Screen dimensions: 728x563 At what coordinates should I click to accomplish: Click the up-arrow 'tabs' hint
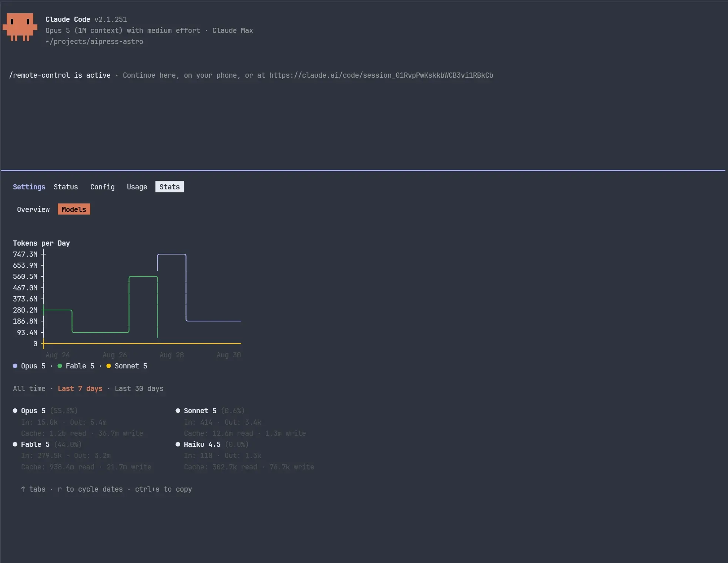[x=33, y=489]
